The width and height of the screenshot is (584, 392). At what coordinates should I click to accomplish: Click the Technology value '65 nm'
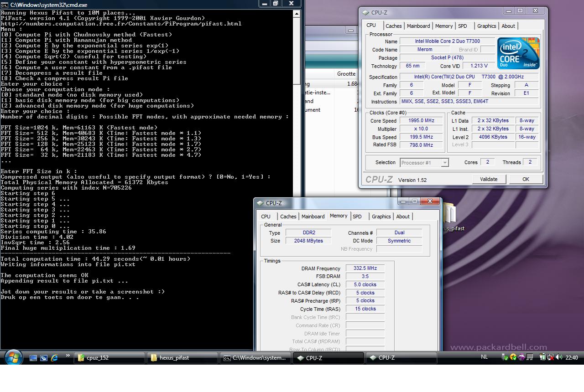(412, 66)
